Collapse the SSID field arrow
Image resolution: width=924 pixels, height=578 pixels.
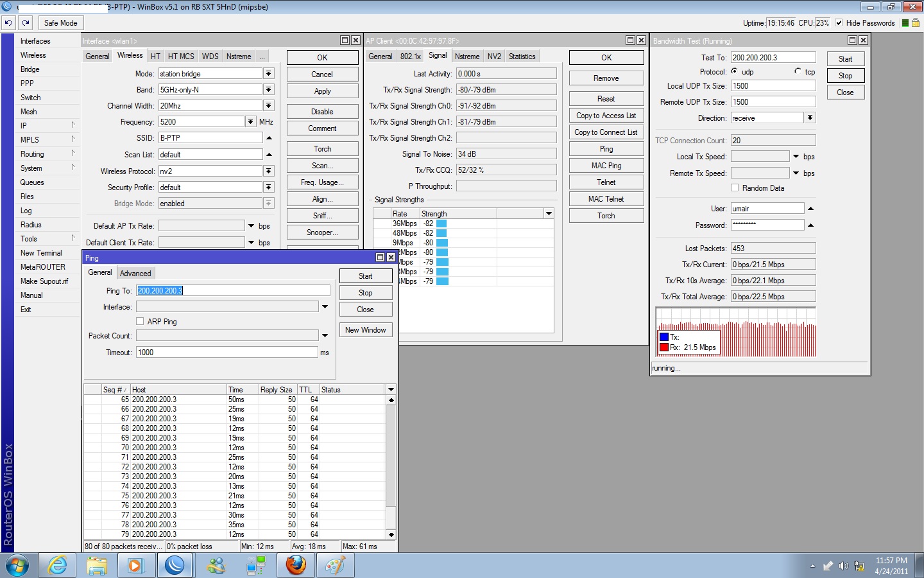pyautogui.click(x=269, y=138)
